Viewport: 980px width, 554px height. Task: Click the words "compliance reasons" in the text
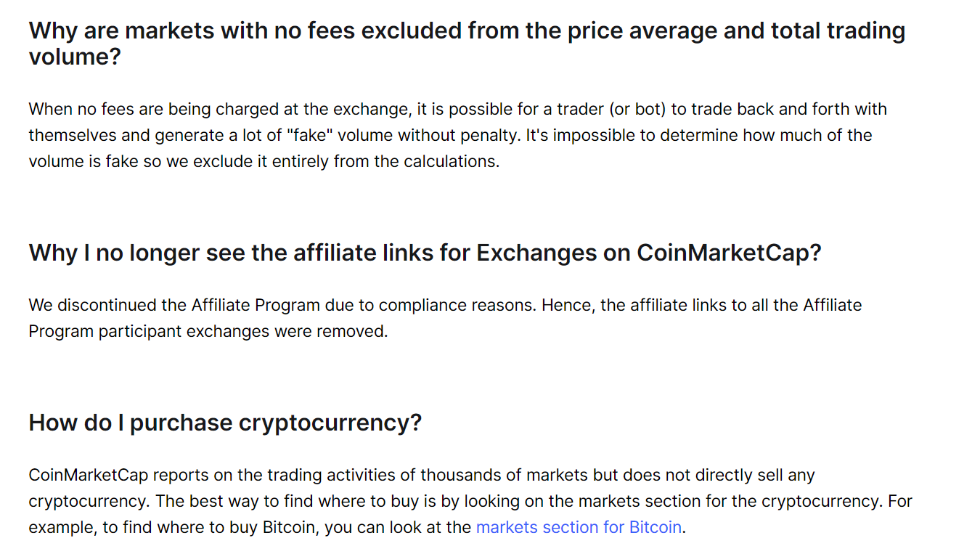[457, 305]
